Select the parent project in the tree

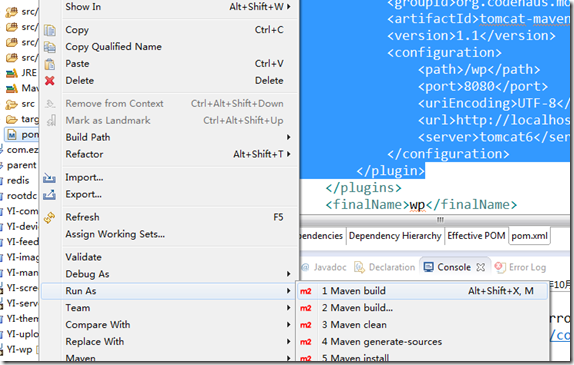pos(22,165)
